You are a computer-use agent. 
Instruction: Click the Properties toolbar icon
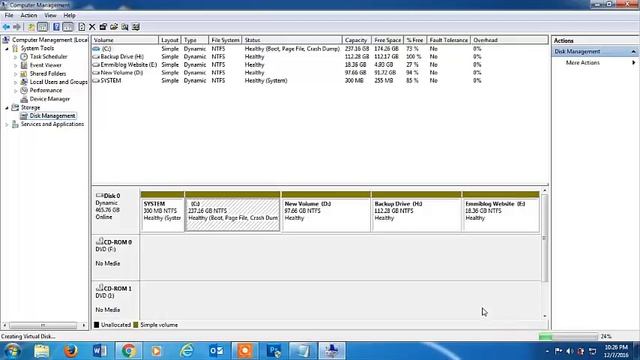[x=103, y=27]
